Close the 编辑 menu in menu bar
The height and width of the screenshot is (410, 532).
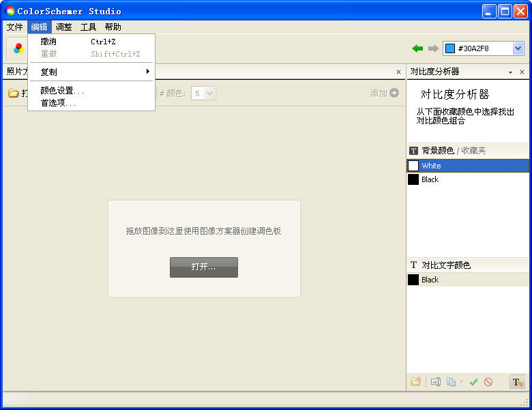[39, 27]
